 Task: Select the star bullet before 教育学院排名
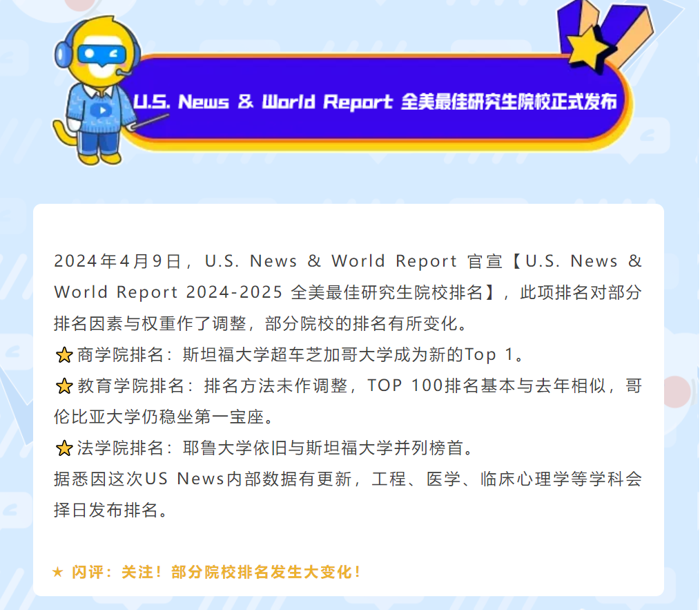pyautogui.click(x=64, y=387)
